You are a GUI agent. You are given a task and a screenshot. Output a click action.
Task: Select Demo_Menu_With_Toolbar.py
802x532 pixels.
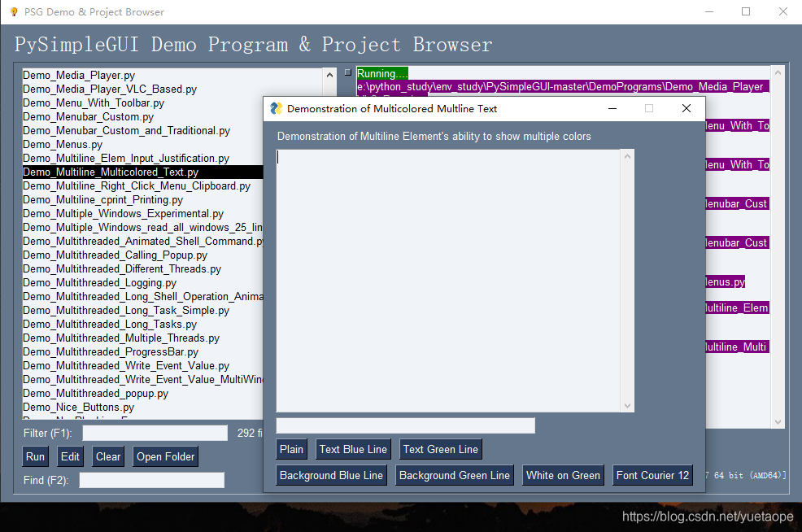(x=94, y=102)
